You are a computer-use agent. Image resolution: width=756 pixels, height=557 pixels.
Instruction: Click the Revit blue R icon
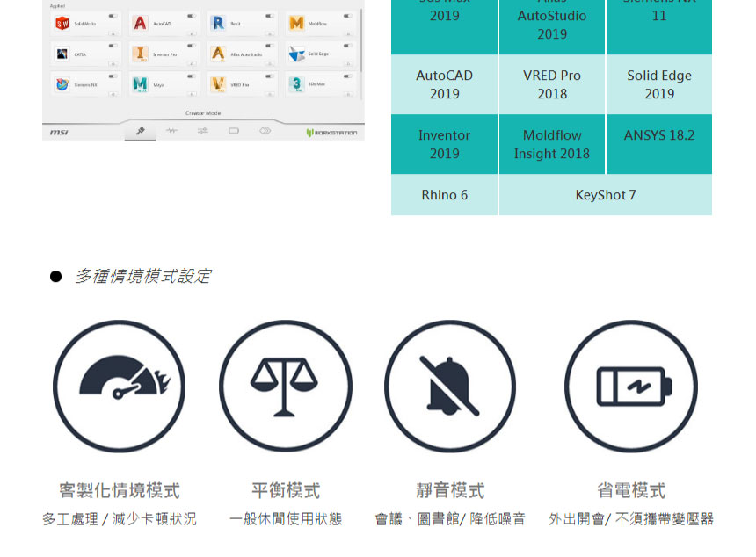click(x=218, y=23)
